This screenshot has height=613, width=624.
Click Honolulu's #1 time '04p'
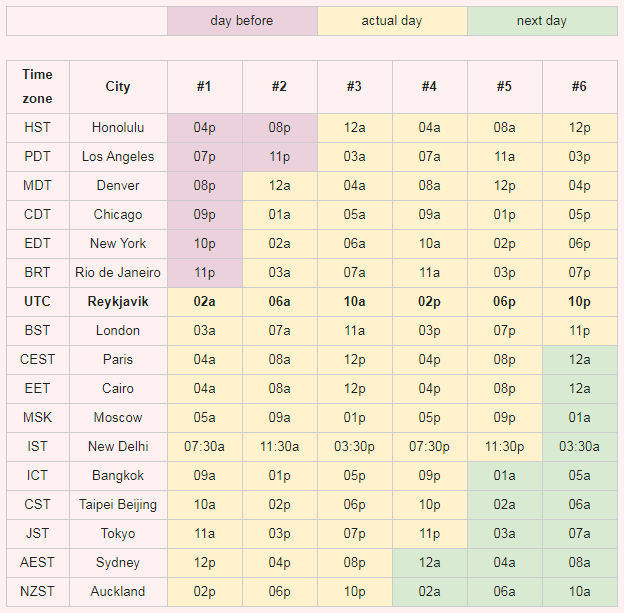(205, 128)
